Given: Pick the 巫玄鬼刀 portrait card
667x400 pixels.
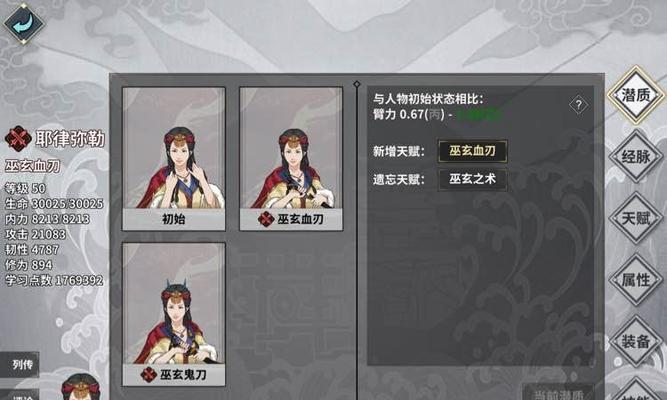Looking at the screenshot, I should (174, 314).
